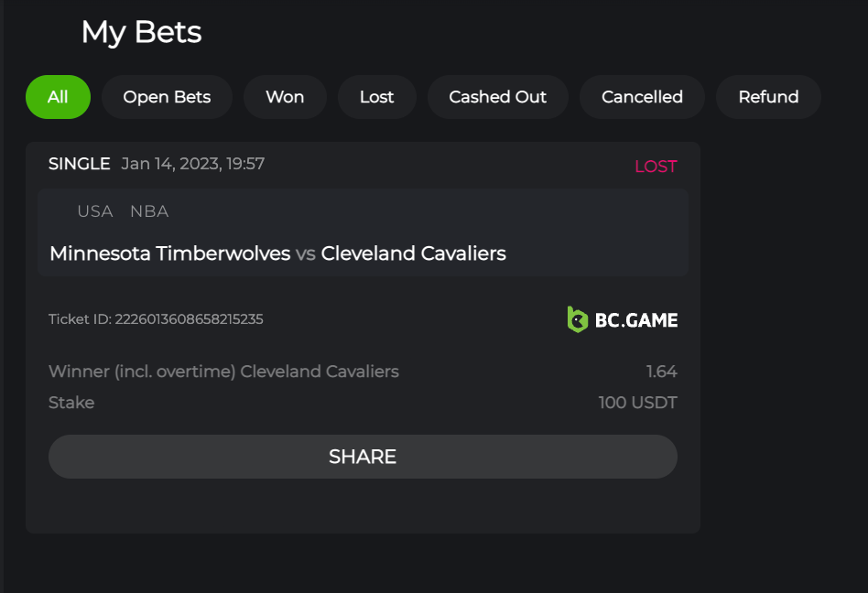
Task: Click the Winner (incl. overtime) selection line
Action: pos(223,372)
